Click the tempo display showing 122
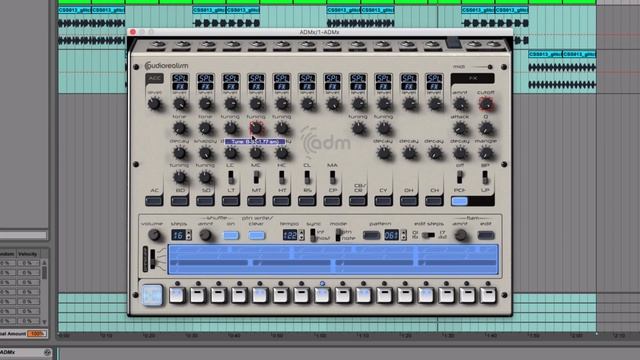Screen dimensions: 640x360 [x=290, y=235]
